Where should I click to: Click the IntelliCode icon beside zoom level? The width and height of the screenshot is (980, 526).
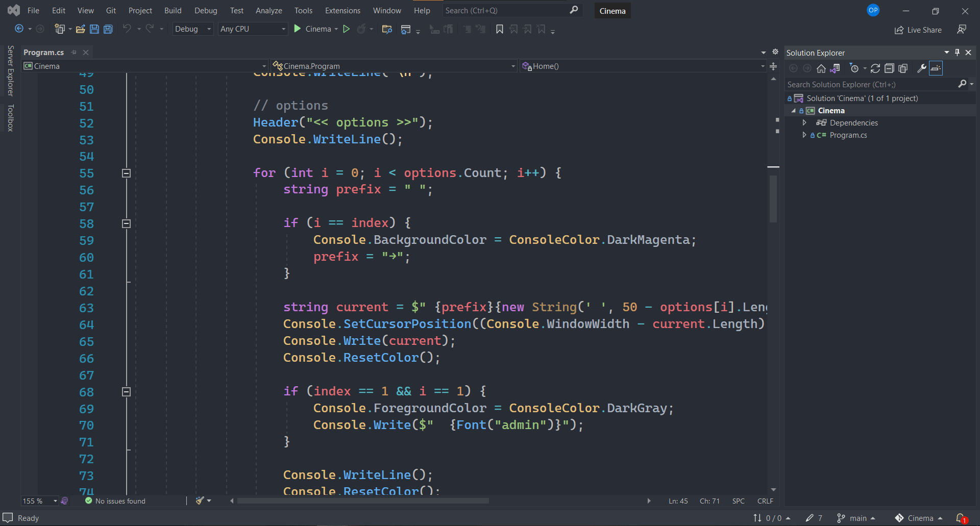point(64,501)
